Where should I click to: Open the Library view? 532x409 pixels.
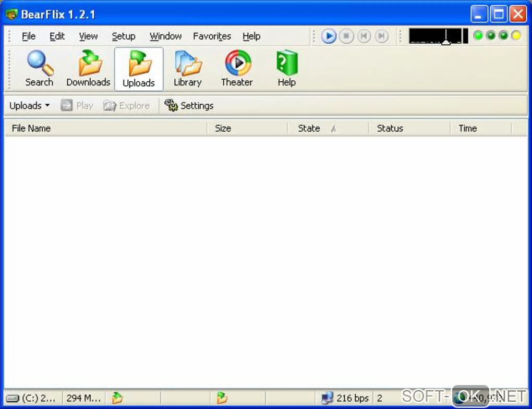(x=188, y=69)
